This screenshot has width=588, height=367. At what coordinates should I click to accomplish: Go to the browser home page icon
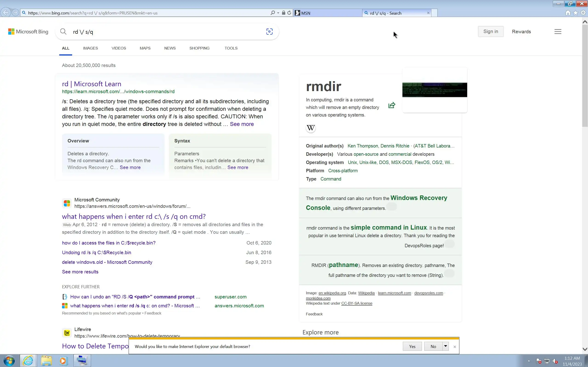pos(568,13)
